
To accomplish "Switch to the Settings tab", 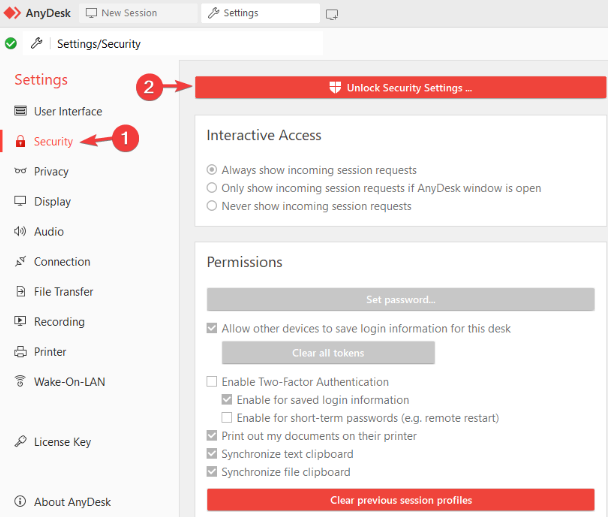I will (x=260, y=13).
